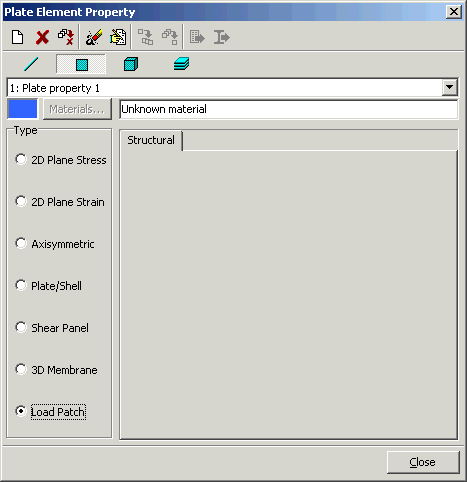This screenshot has width=467, height=482.
Task: Select the plate property square icon
Action: coord(81,64)
